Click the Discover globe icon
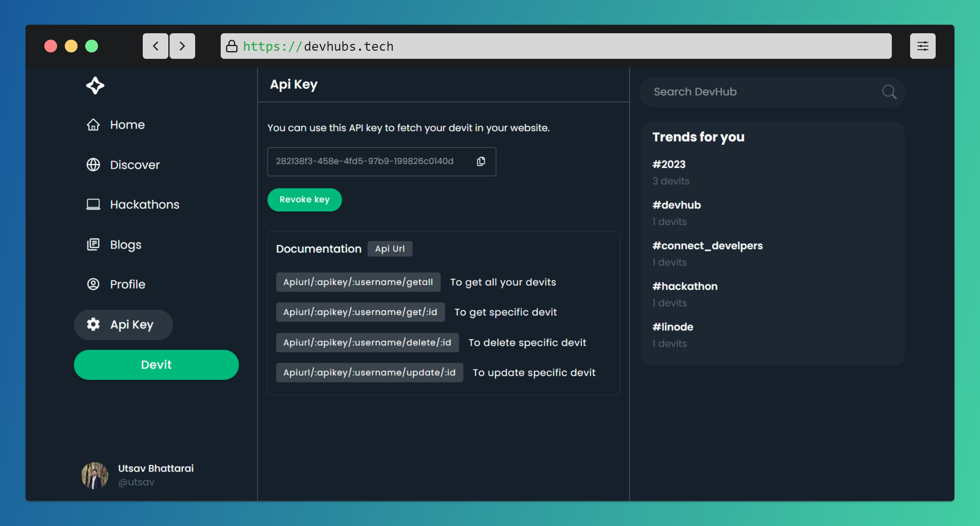Image resolution: width=980 pixels, height=526 pixels. pos(93,165)
